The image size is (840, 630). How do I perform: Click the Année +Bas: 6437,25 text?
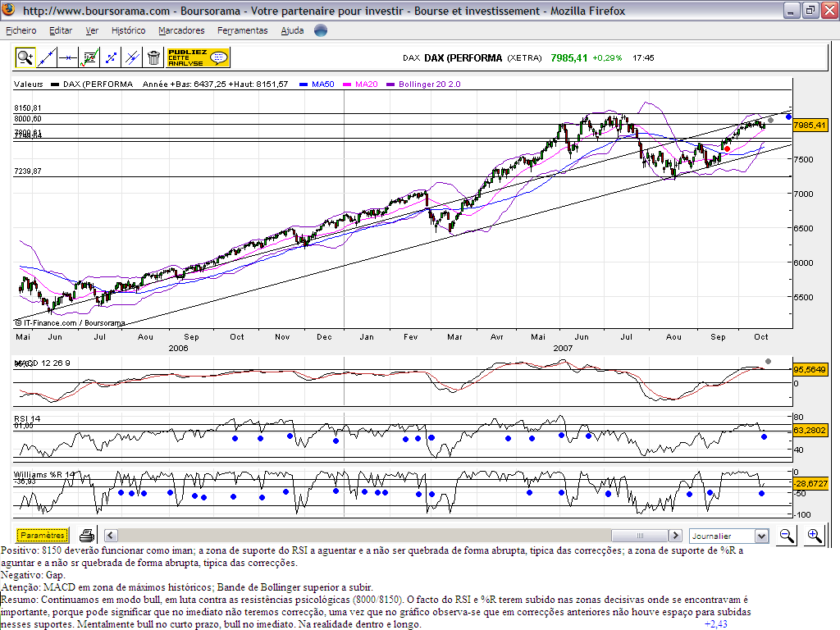click(185, 84)
